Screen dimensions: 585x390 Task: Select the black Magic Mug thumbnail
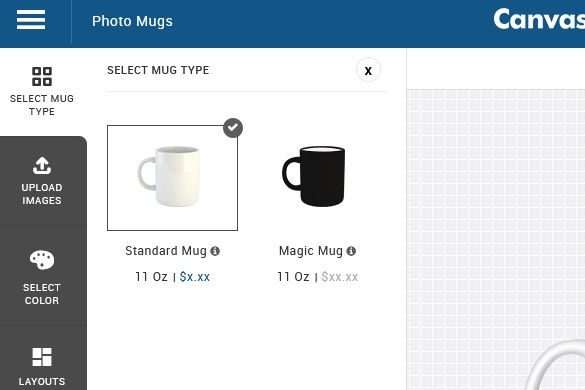click(x=314, y=176)
